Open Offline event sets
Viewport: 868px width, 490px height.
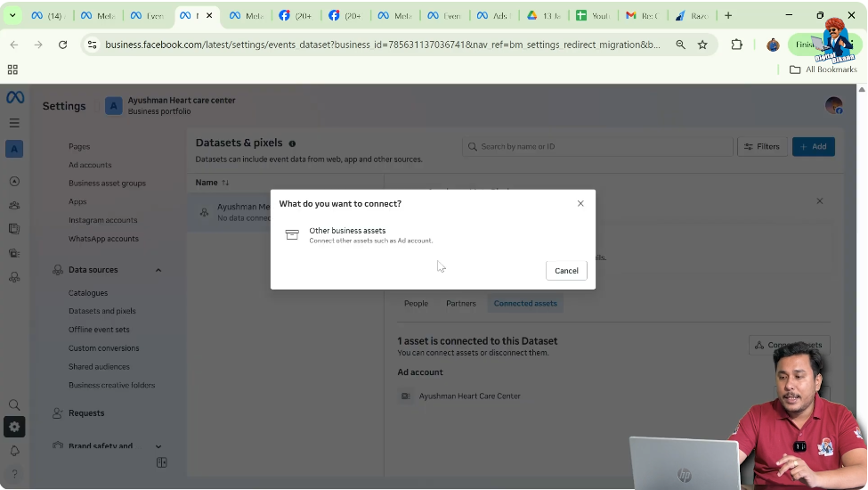[99, 330]
